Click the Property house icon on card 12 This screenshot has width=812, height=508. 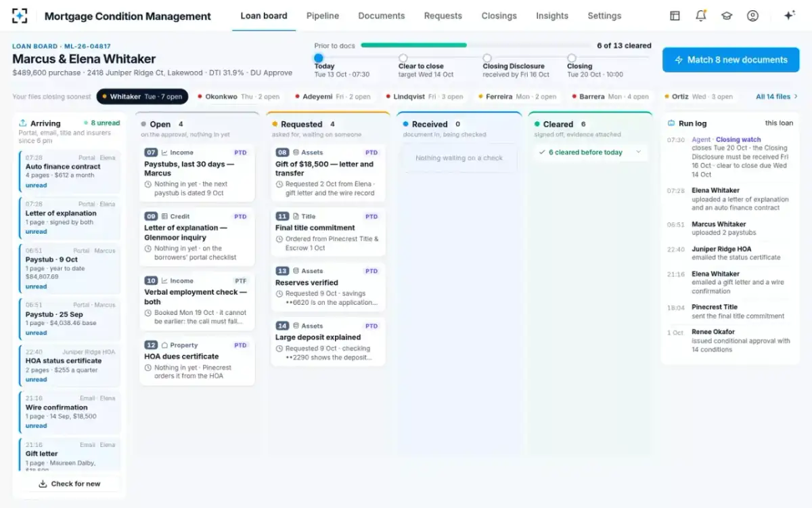click(x=164, y=345)
